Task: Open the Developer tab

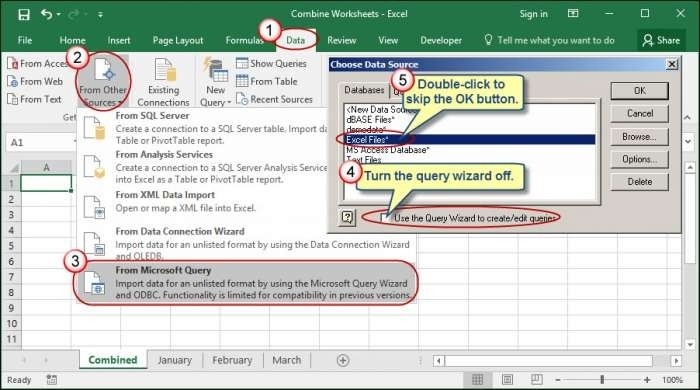Action: [441, 40]
